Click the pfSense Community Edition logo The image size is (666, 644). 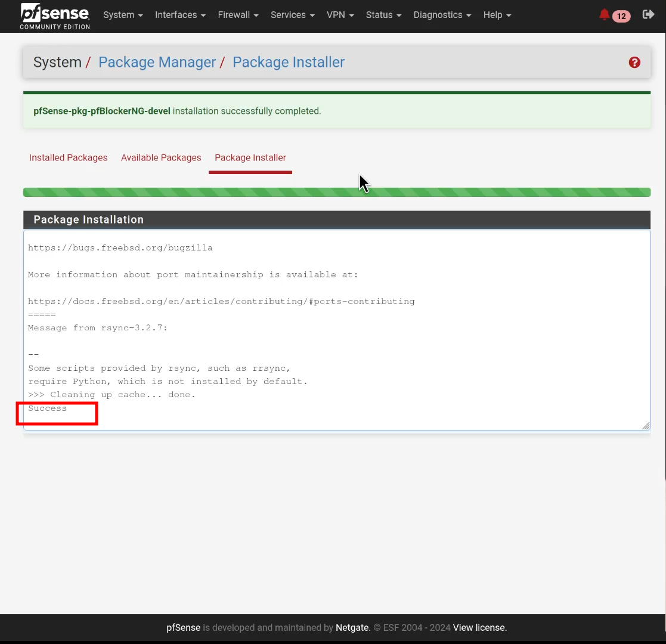(x=55, y=16)
